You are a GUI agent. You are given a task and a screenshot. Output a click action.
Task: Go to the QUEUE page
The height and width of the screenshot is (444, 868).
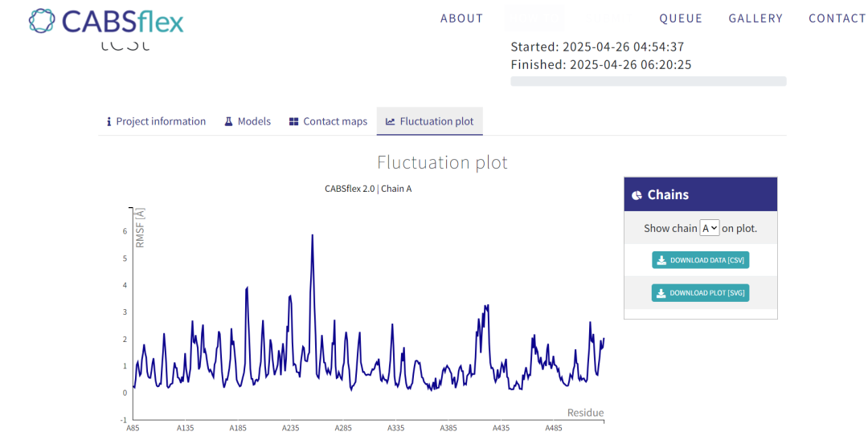[x=681, y=18]
